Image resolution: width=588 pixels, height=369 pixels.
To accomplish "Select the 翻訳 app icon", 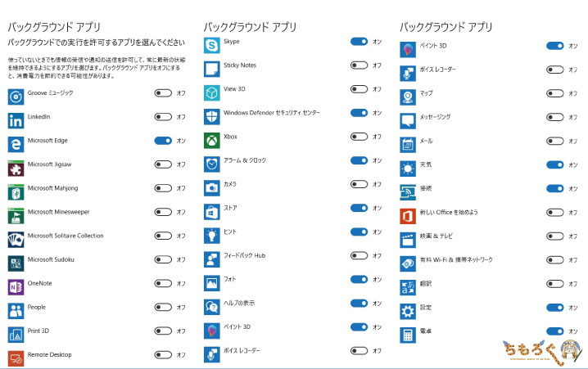I will point(408,288).
